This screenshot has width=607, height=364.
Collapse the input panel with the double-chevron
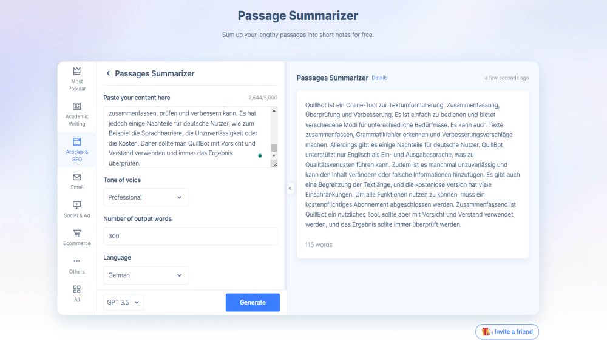click(290, 189)
